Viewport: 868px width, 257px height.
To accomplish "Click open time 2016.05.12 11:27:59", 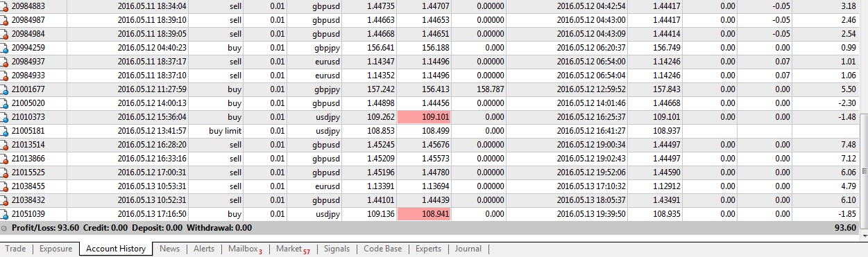I will point(152,89).
